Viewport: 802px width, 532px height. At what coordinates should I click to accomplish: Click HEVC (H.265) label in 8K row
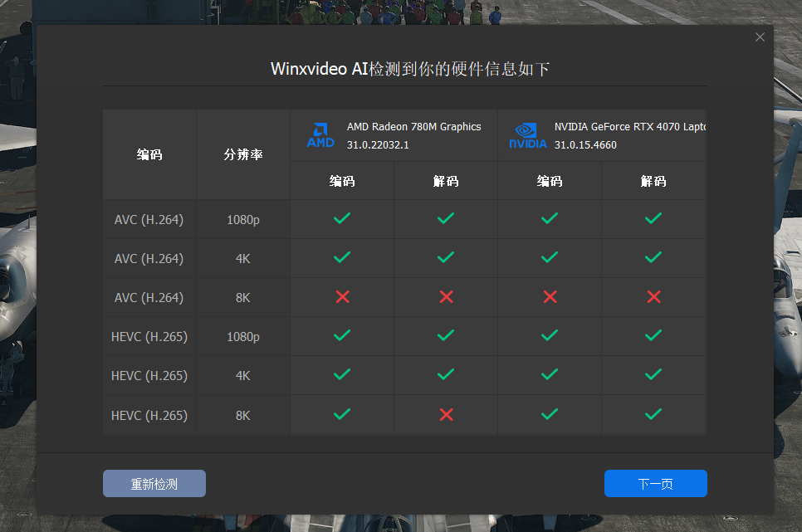(149, 415)
